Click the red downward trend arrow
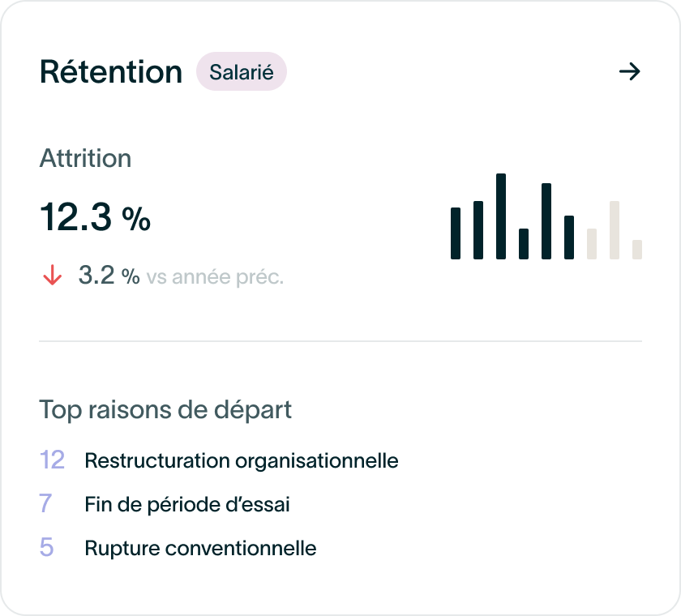The width and height of the screenshot is (681, 616). (x=53, y=276)
